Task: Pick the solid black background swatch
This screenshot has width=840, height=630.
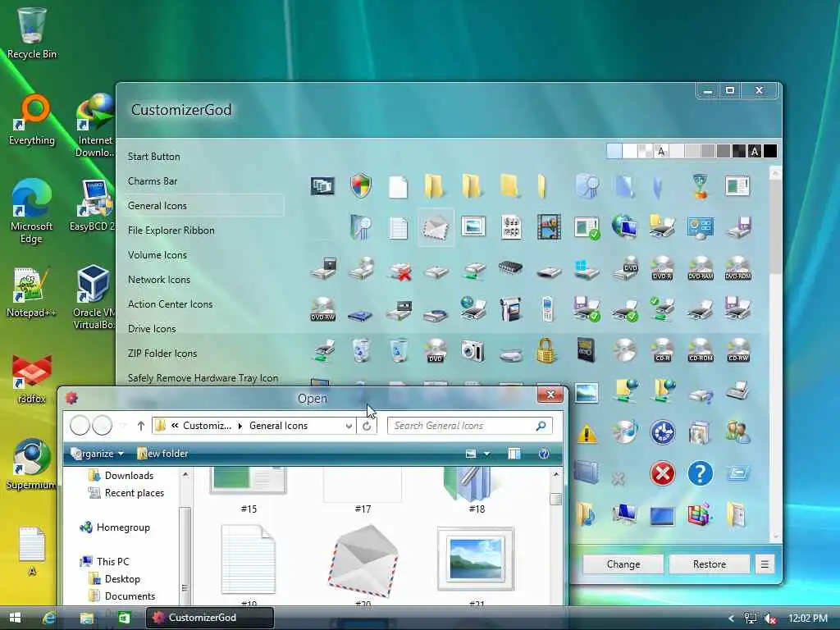Action: [769, 152]
